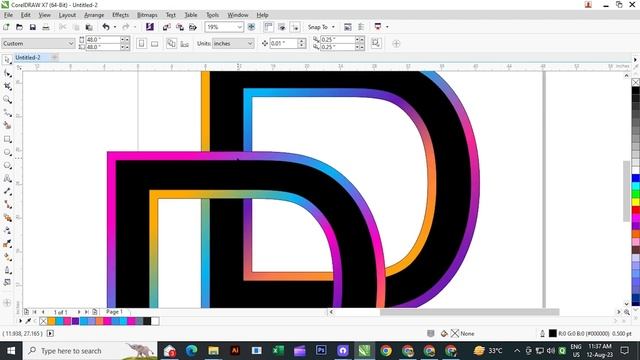640x360 pixels.
Task: Select the Crop tool
Action: (7, 86)
